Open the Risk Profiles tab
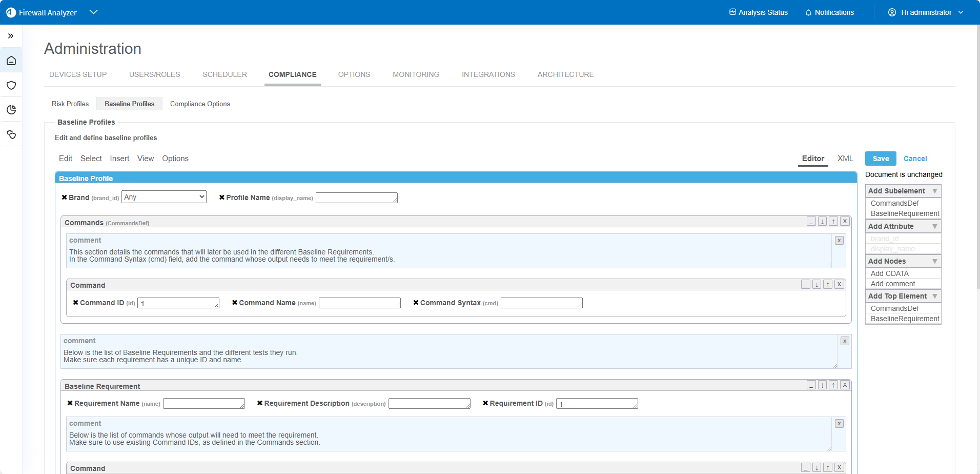Viewport: 980px width, 474px height. click(70, 104)
